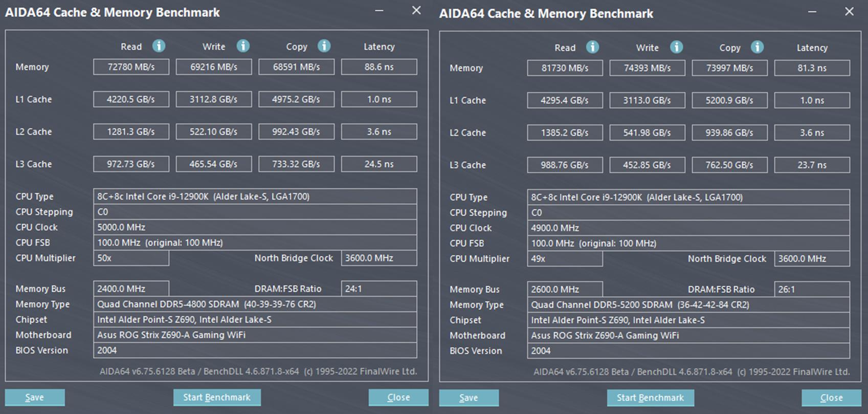Click the 5000.0 MHz CPU Clock field
The image size is (868, 414).
coord(255,227)
